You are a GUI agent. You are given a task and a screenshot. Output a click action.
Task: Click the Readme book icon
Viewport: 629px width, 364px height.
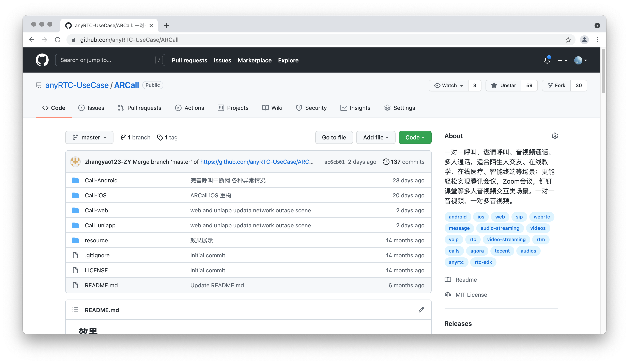pos(448,280)
